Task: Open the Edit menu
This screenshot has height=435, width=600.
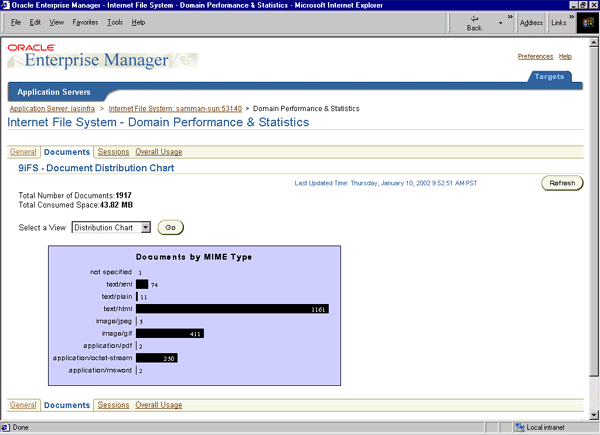Action: pos(35,23)
